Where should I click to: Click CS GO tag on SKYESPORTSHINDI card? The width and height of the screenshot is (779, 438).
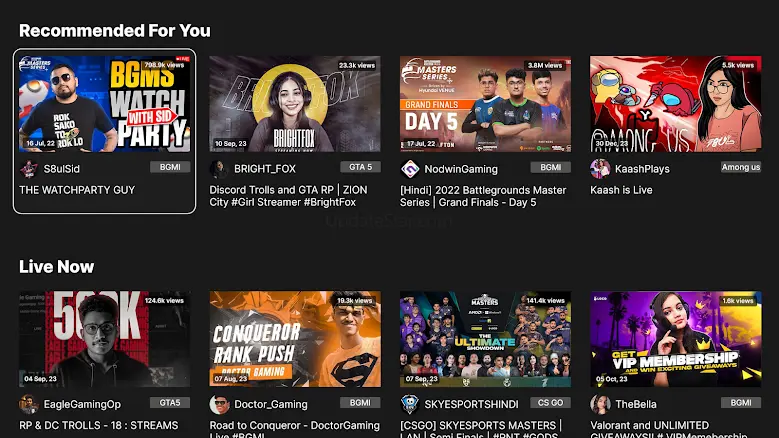click(551, 403)
